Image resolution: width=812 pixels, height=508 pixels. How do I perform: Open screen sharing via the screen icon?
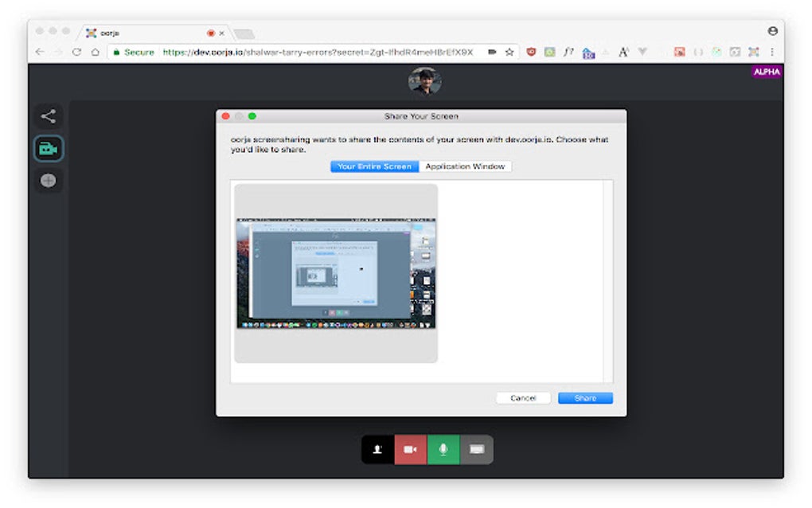[x=476, y=449]
